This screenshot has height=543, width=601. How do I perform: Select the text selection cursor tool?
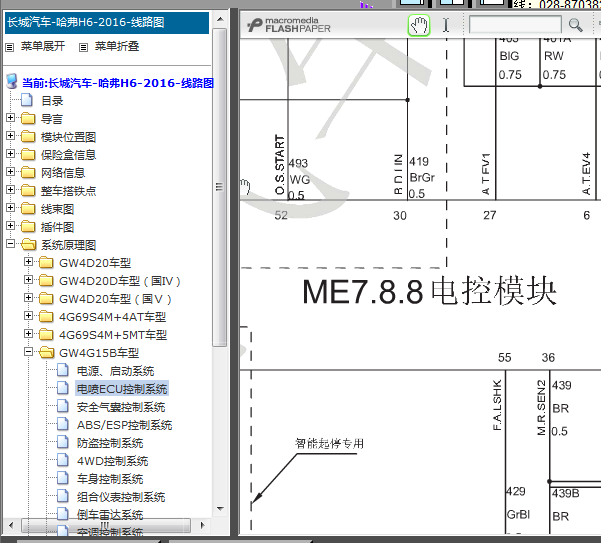pos(446,25)
